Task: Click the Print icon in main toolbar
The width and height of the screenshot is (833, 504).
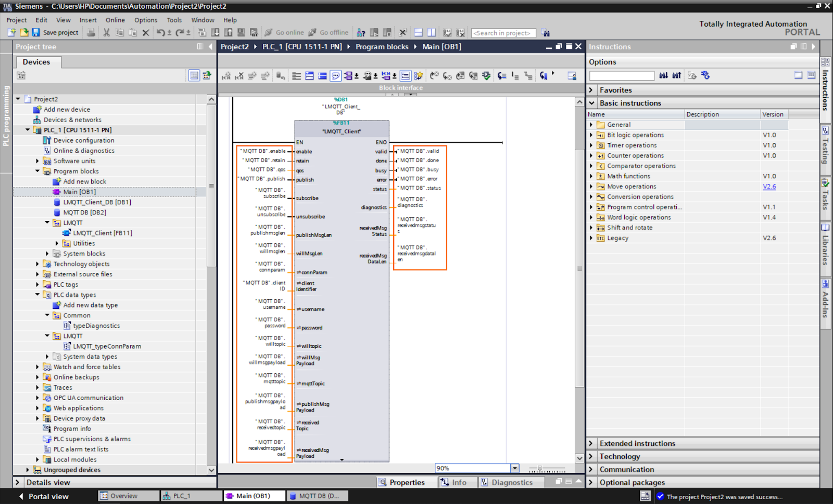Action: [x=91, y=32]
